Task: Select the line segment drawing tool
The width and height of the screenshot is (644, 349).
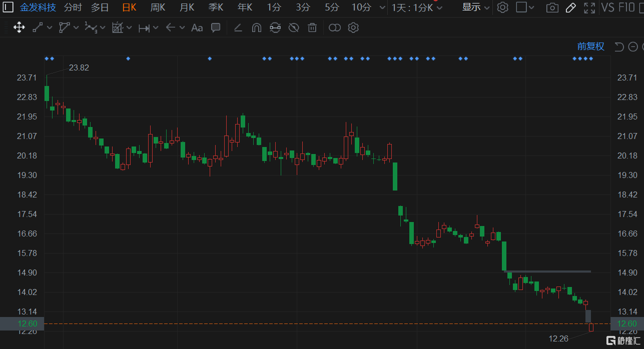Action: 38,27
